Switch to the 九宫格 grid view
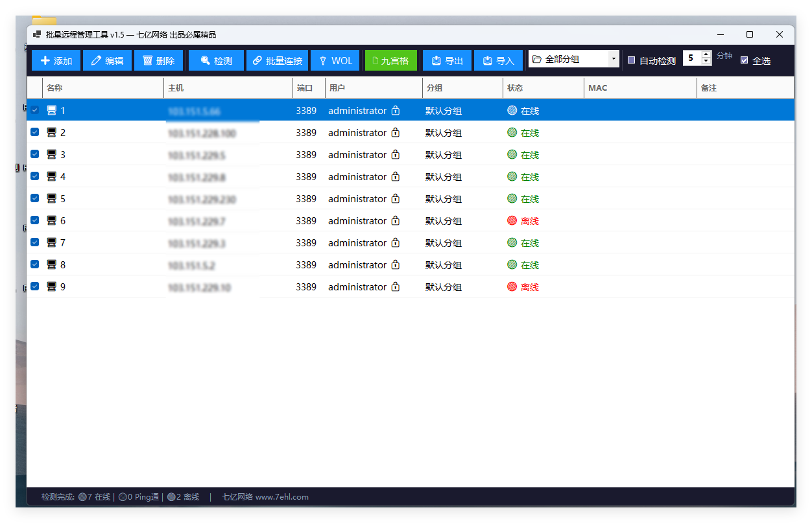Screen dimensions: 812x523 pos(391,60)
